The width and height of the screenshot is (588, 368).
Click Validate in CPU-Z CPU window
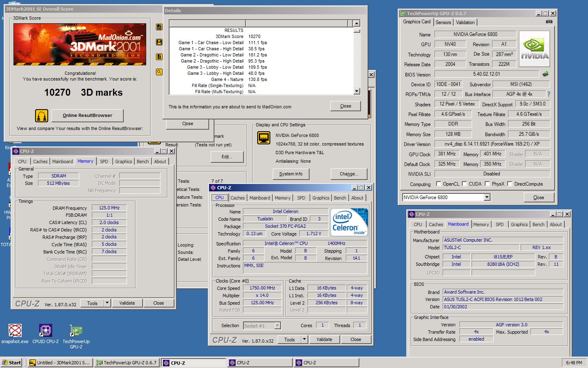click(x=324, y=339)
